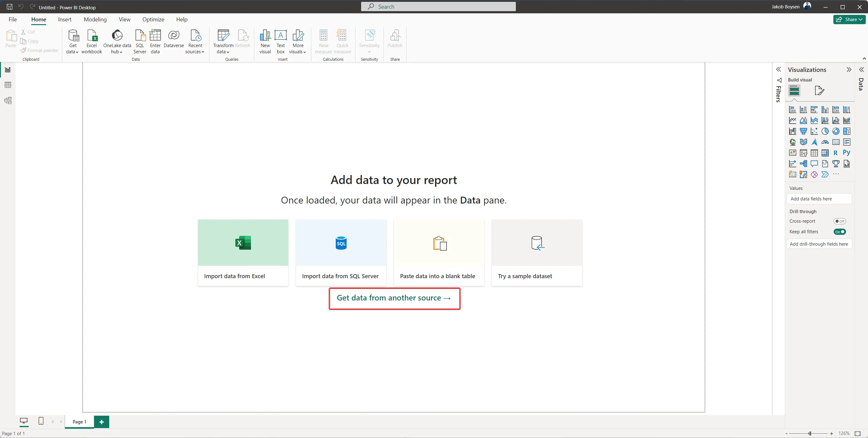Click Get data from another source
Screen dimensions: 868x438
(x=394, y=298)
